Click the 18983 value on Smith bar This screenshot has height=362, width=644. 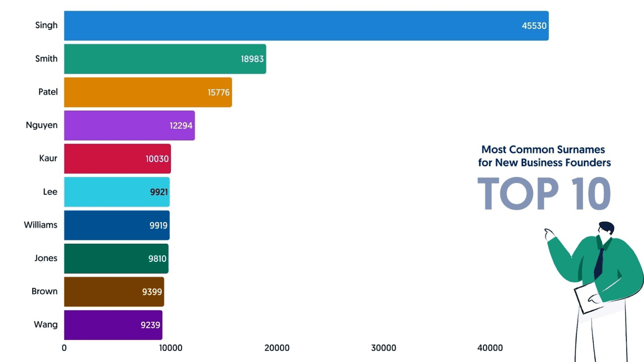tap(252, 59)
